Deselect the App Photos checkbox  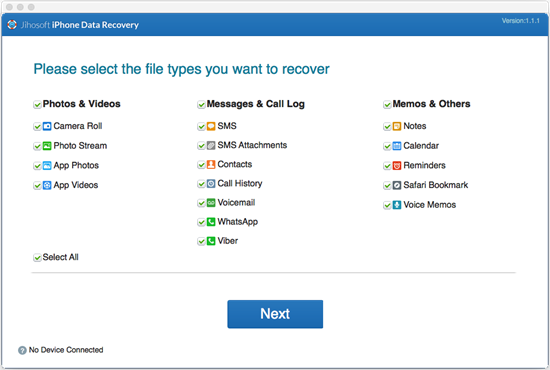click(x=37, y=166)
